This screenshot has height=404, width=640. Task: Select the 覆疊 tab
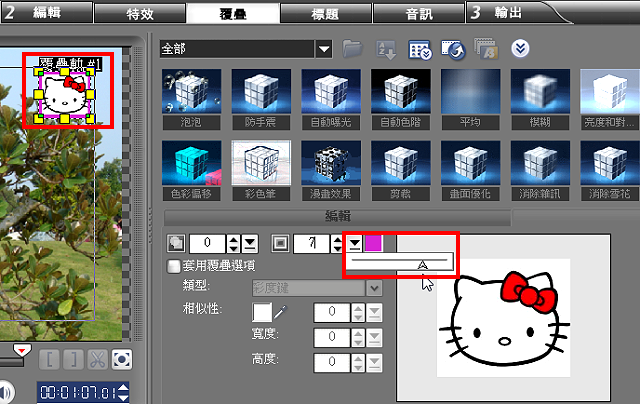[233, 13]
